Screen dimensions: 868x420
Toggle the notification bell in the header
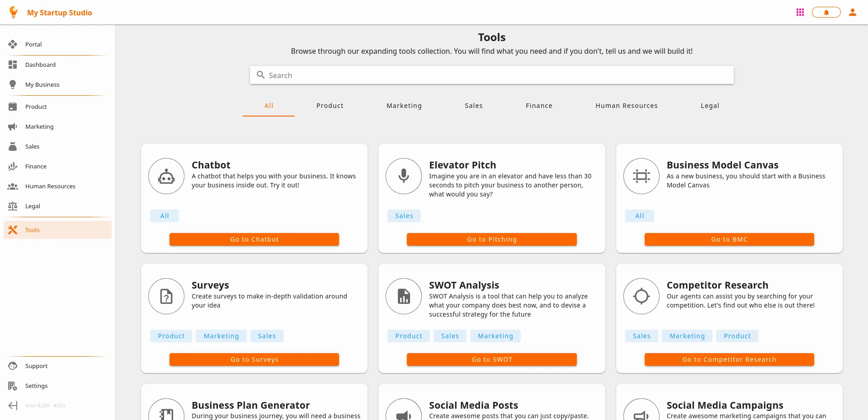pyautogui.click(x=826, y=12)
